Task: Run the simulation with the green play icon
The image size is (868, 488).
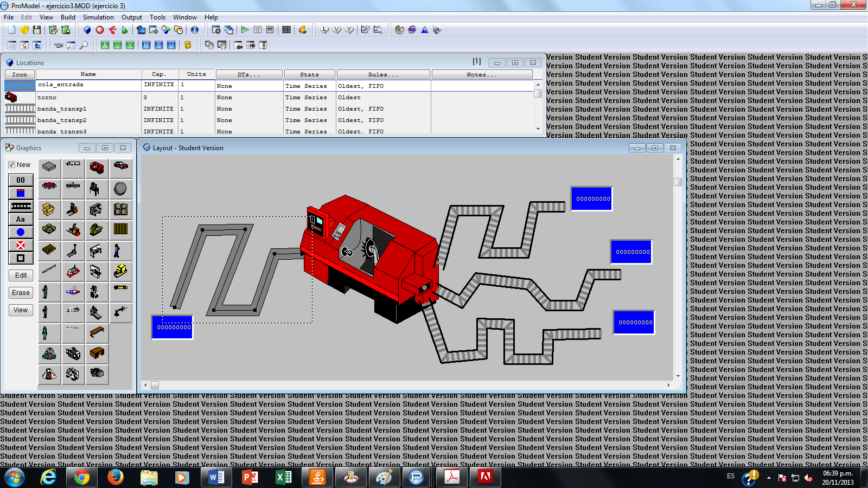Action: [x=245, y=30]
